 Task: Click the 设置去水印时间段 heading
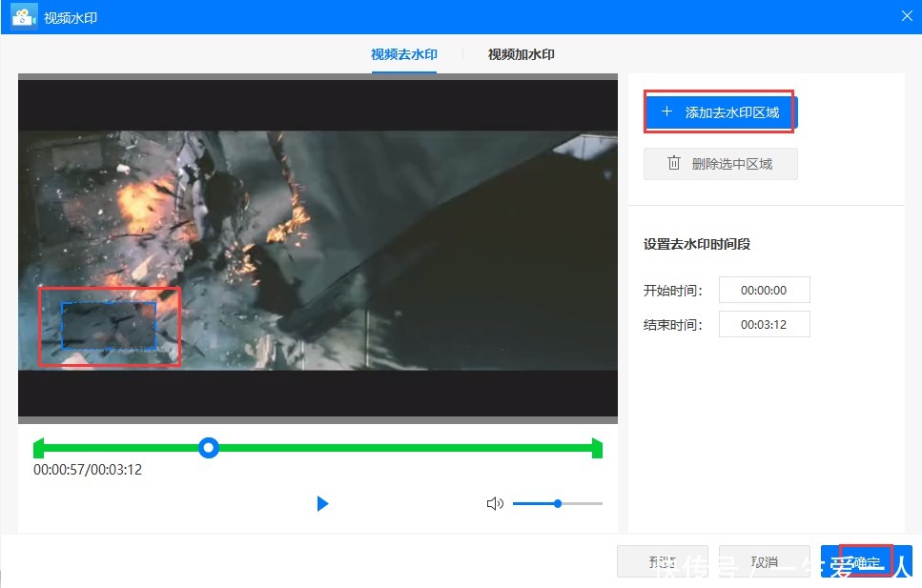(x=697, y=244)
